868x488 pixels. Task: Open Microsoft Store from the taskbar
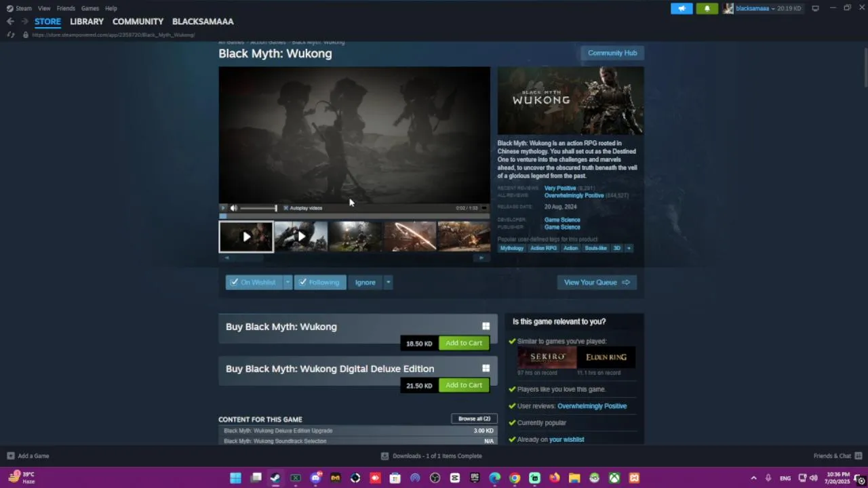coord(395,478)
